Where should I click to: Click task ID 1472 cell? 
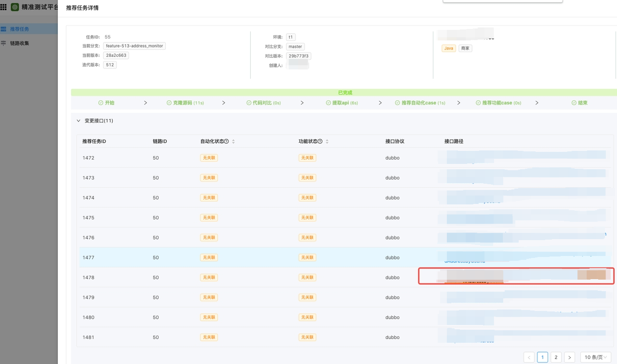click(88, 158)
